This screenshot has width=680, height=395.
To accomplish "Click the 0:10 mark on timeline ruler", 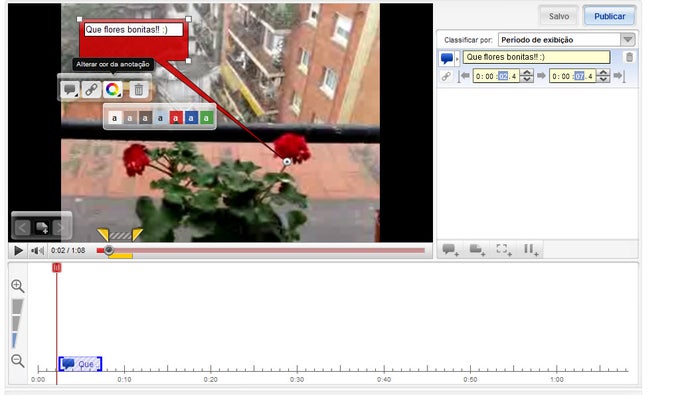I will (124, 379).
